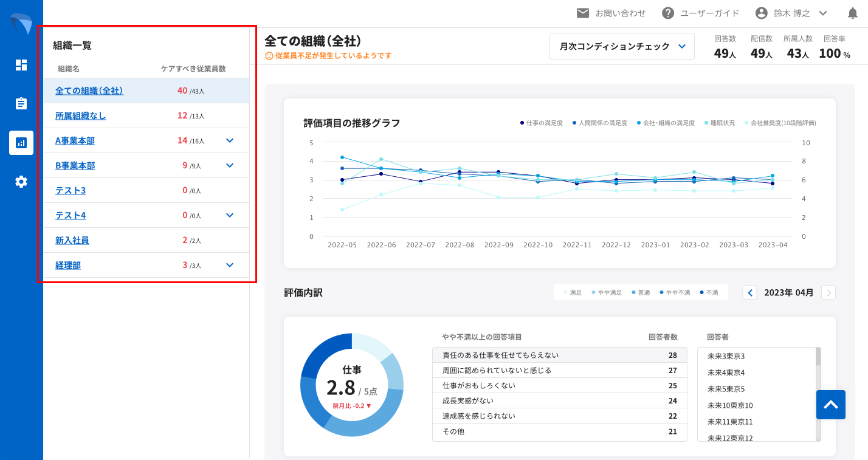868x460 pixels.
Task: Toggle 会社推奨度 legend series in graph
Action: pyautogui.click(x=780, y=123)
